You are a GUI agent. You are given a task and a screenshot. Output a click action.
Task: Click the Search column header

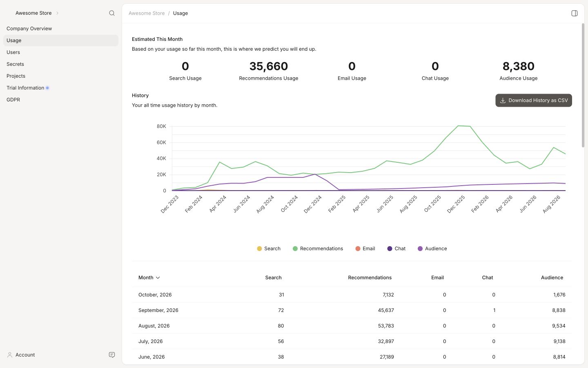[273, 278]
